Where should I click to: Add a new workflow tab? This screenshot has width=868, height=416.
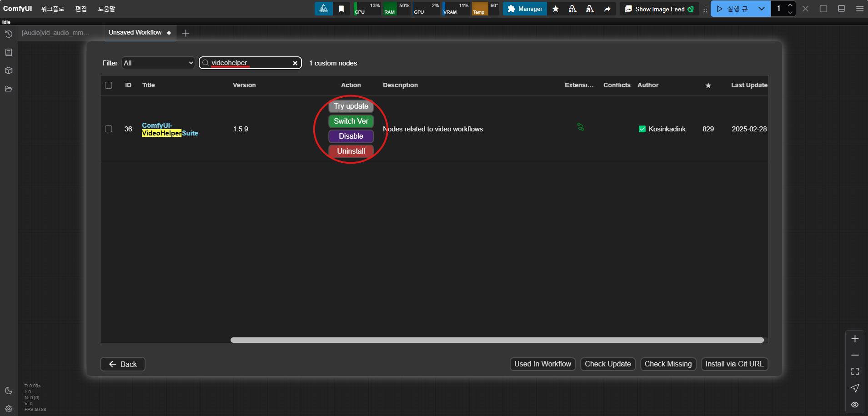[186, 33]
